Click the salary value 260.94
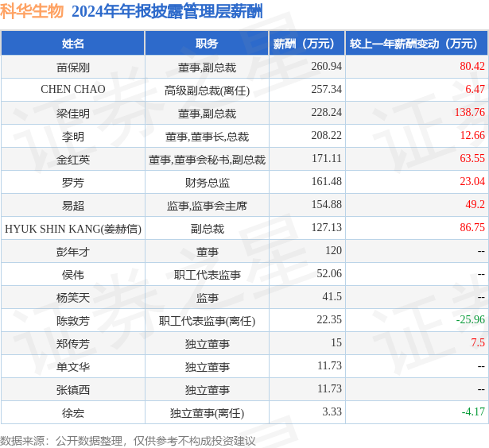Image resolution: width=489 pixels, height=448 pixels. (327, 66)
